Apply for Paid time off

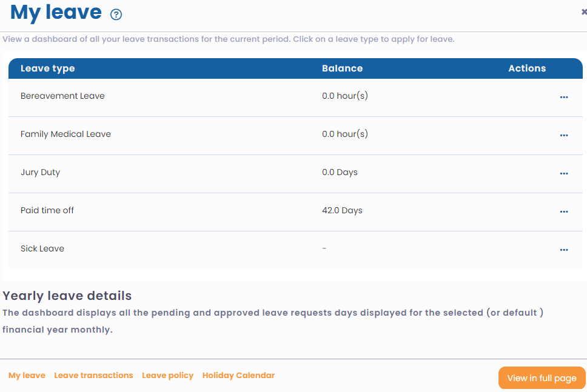pyautogui.click(x=47, y=210)
